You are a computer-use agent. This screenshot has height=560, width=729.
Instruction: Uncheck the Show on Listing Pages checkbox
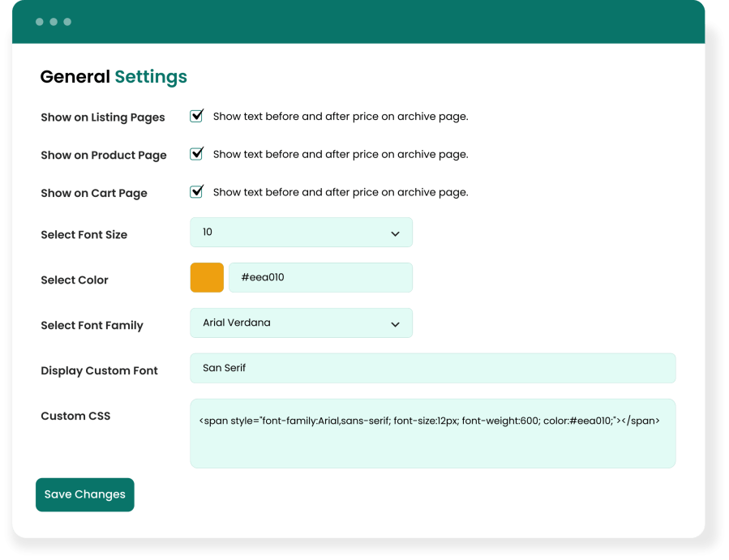(x=197, y=116)
